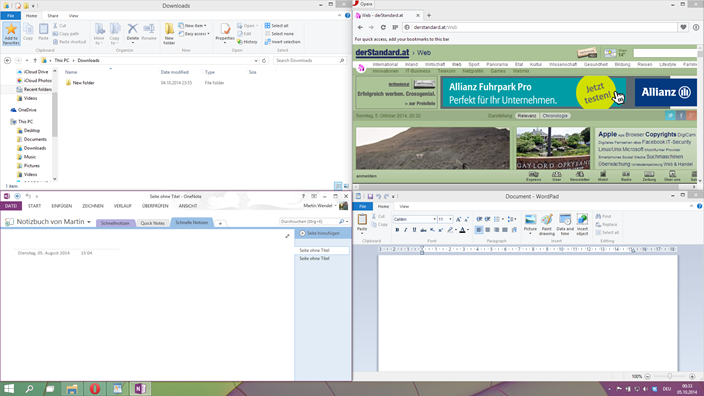Open Properties in the Explorer ribbon
This screenshot has width=704, height=396.
tap(225, 32)
